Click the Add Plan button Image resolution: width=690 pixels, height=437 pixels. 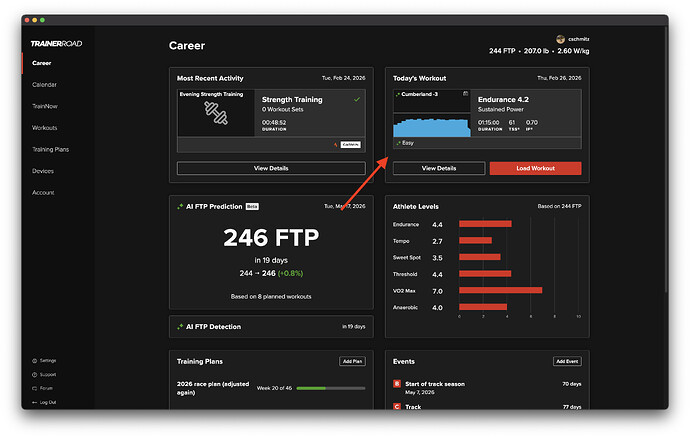pyautogui.click(x=352, y=361)
